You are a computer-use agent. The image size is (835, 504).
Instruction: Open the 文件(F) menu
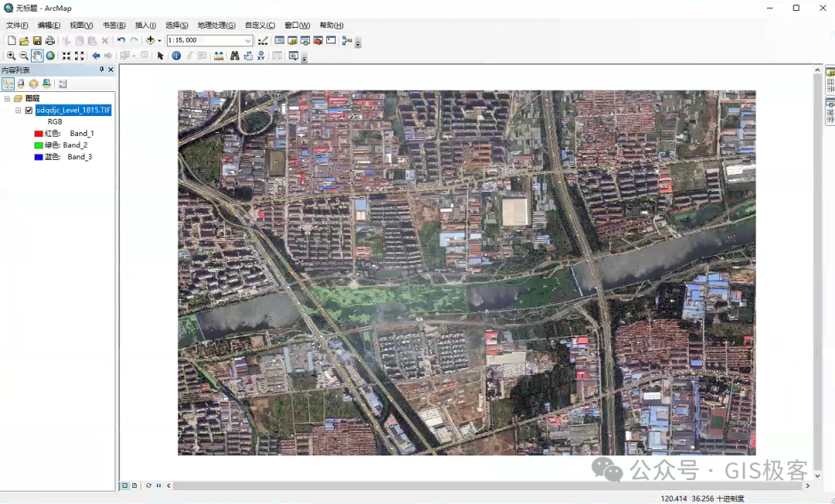(x=17, y=25)
